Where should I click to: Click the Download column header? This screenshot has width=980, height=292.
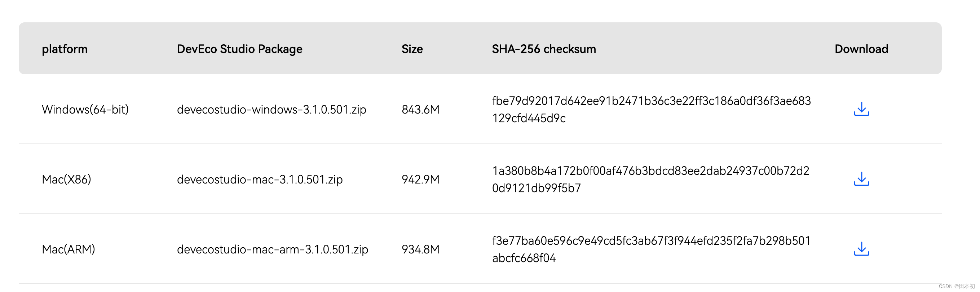click(x=861, y=49)
